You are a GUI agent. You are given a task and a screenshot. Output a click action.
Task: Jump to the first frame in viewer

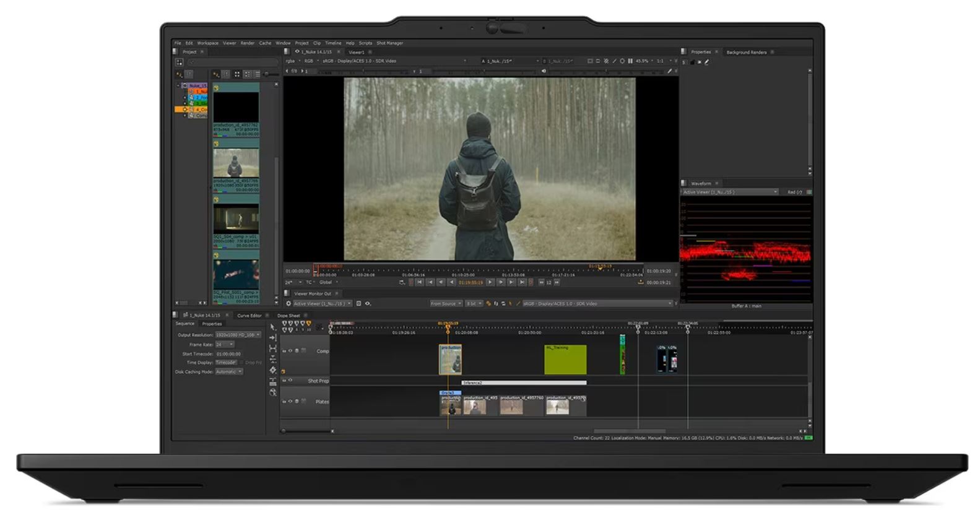click(x=419, y=282)
